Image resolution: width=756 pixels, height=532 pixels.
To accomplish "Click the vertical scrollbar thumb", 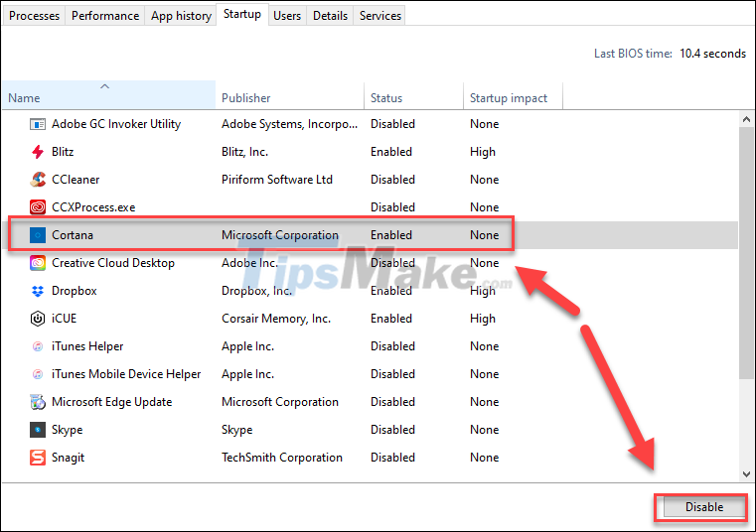I will click(746, 252).
